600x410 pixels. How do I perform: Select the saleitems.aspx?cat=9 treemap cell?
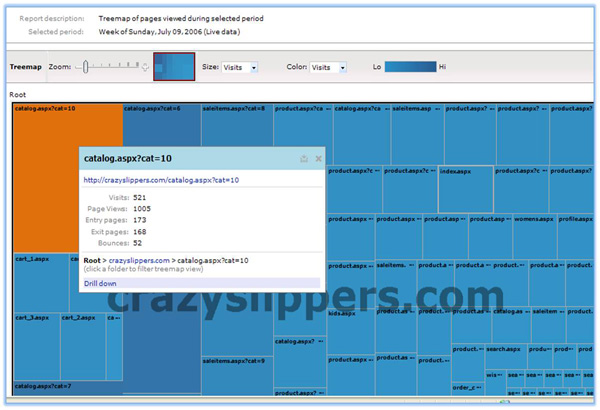tap(237, 376)
